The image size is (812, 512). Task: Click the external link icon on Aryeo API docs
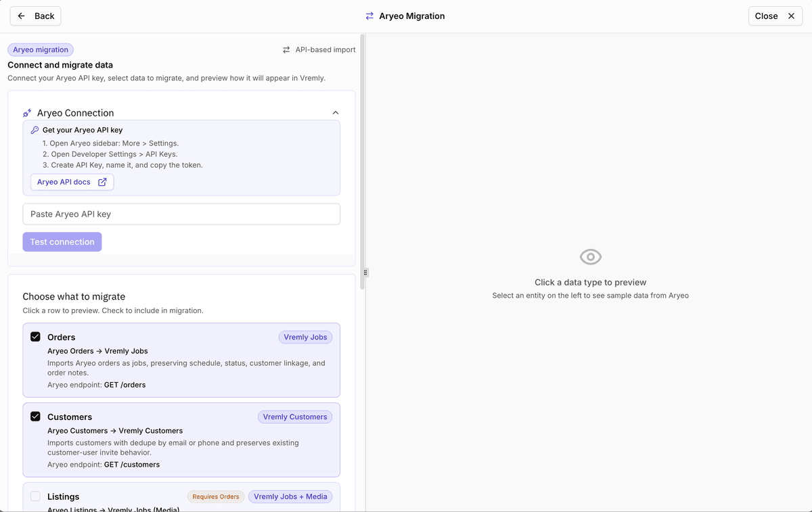point(103,182)
